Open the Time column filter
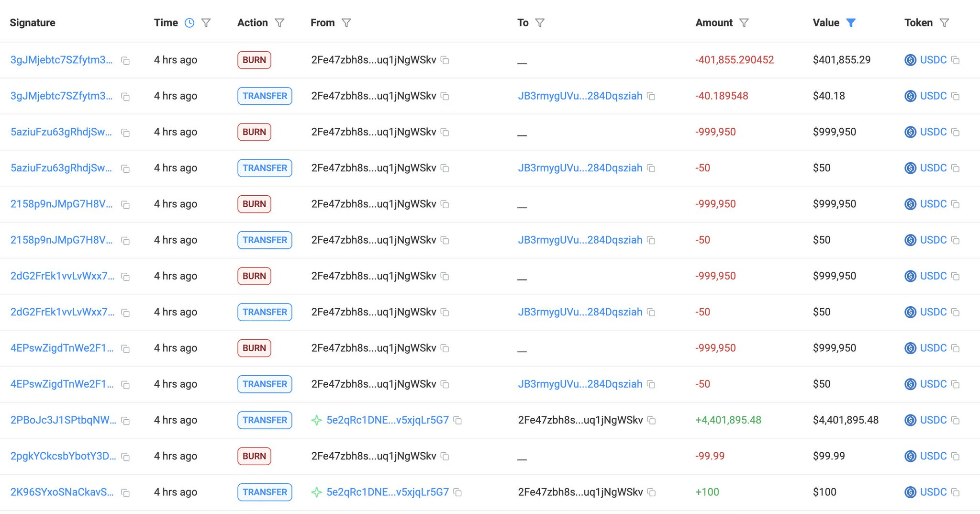The width and height of the screenshot is (980, 514). (206, 23)
